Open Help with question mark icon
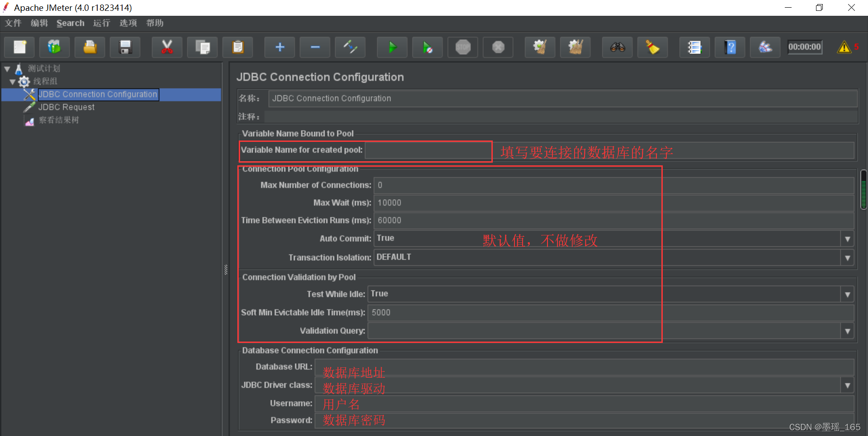This screenshot has width=868, height=436. tap(730, 47)
